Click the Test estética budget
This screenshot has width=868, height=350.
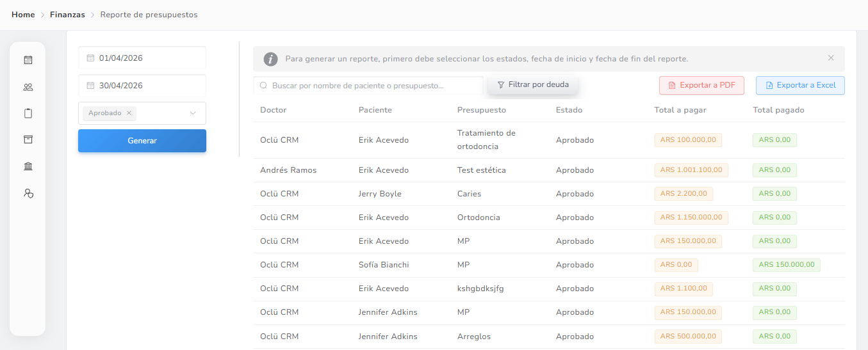[482, 170]
